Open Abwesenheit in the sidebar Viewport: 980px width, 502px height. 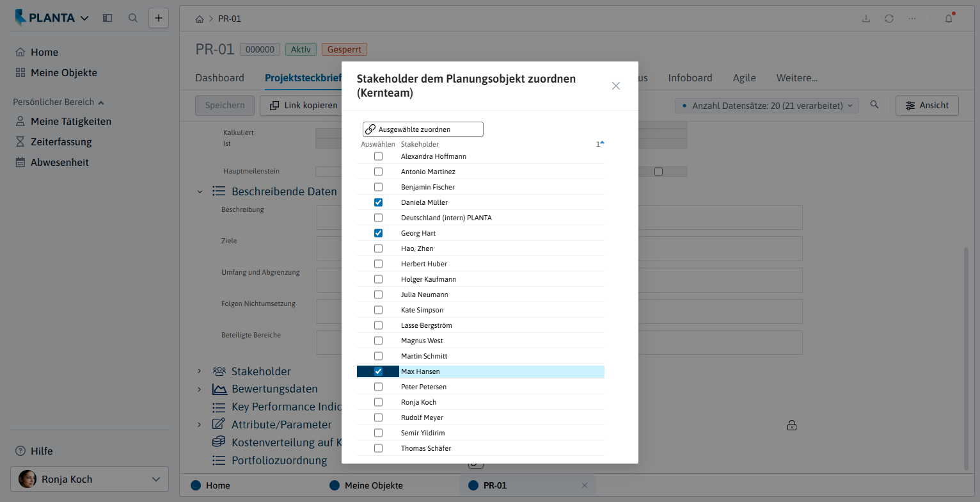(52, 162)
